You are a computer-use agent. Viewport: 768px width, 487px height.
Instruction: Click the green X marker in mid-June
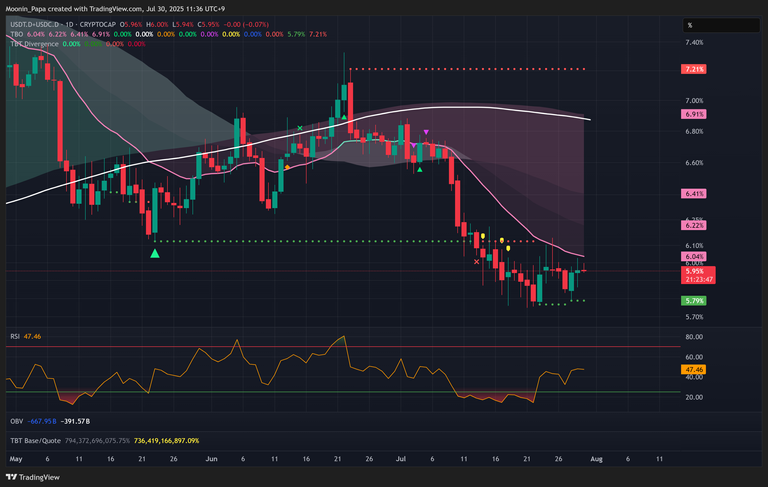(300, 128)
